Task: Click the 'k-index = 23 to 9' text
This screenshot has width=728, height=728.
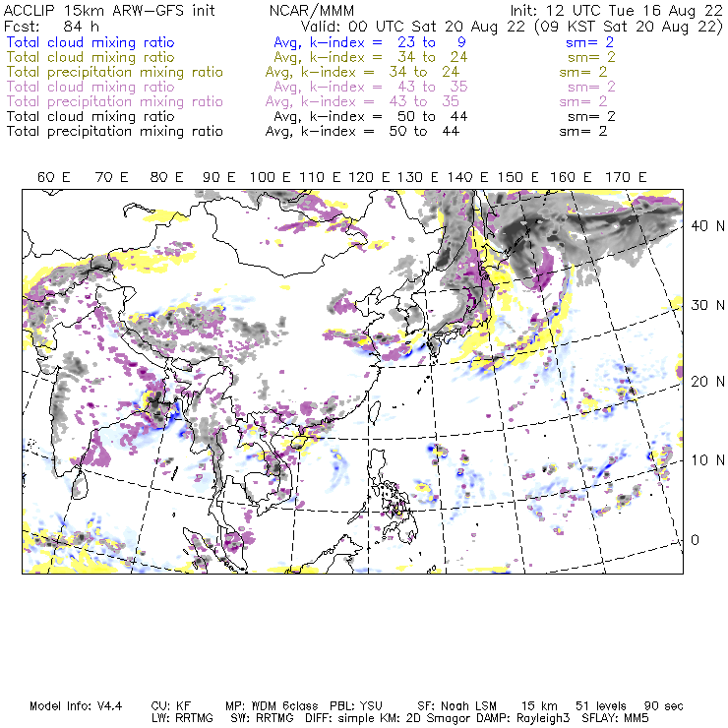Action: coord(388,42)
